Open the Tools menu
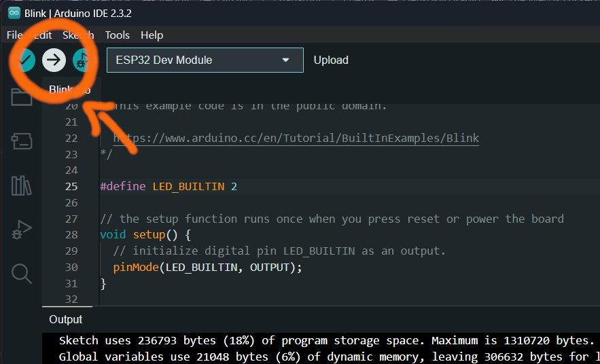600x364 pixels. coord(118,35)
